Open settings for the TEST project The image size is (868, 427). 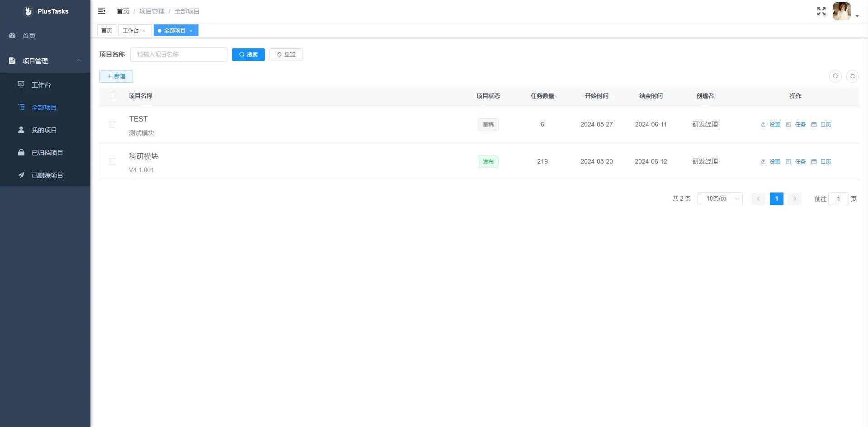click(x=770, y=125)
